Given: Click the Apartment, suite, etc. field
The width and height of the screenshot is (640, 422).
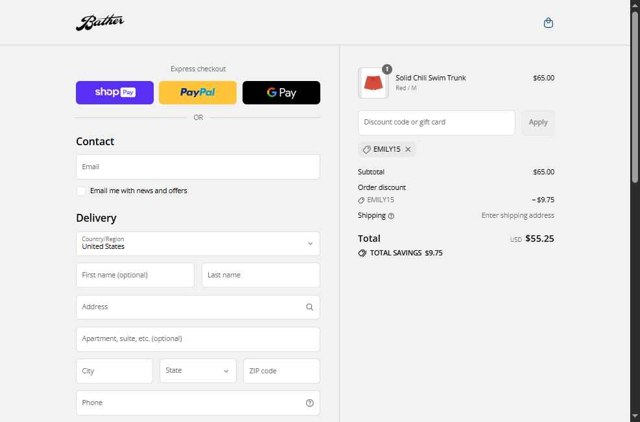Looking at the screenshot, I should click(x=198, y=339).
